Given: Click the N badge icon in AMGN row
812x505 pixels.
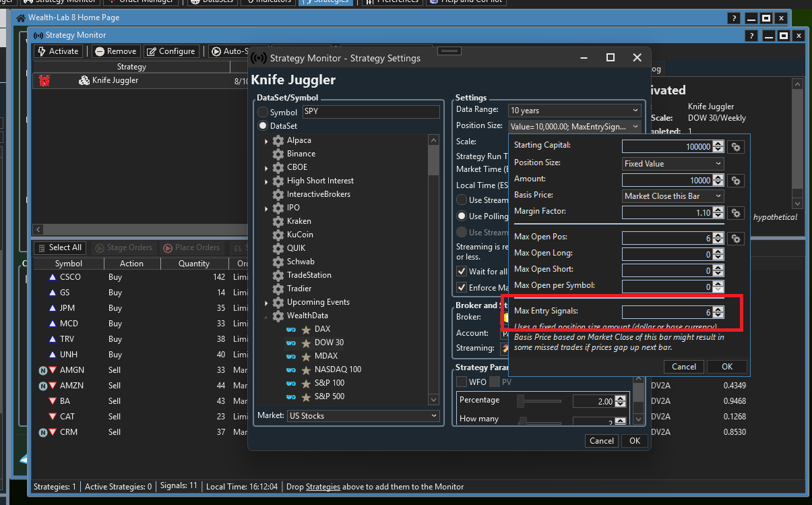Looking at the screenshot, I should pos(42,370).
